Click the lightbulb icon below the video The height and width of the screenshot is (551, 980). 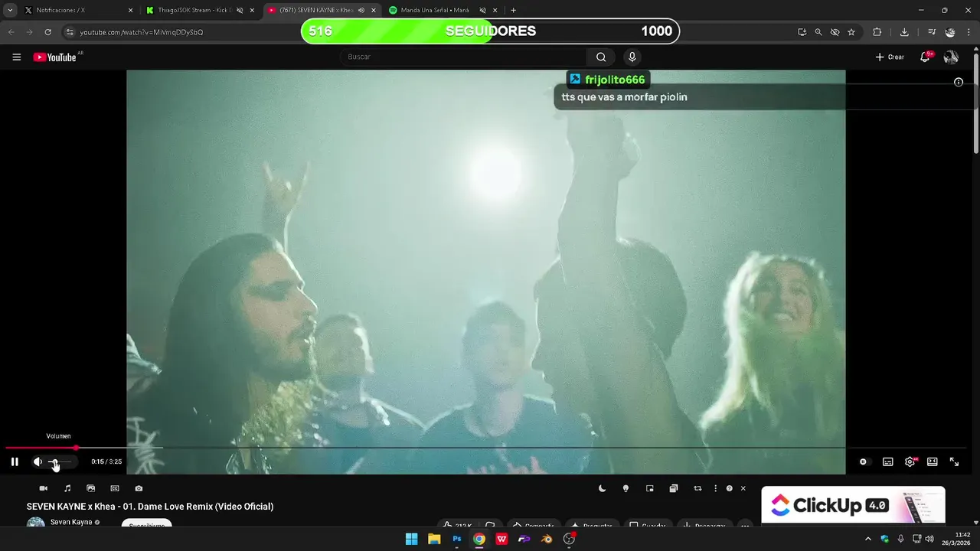626,488
